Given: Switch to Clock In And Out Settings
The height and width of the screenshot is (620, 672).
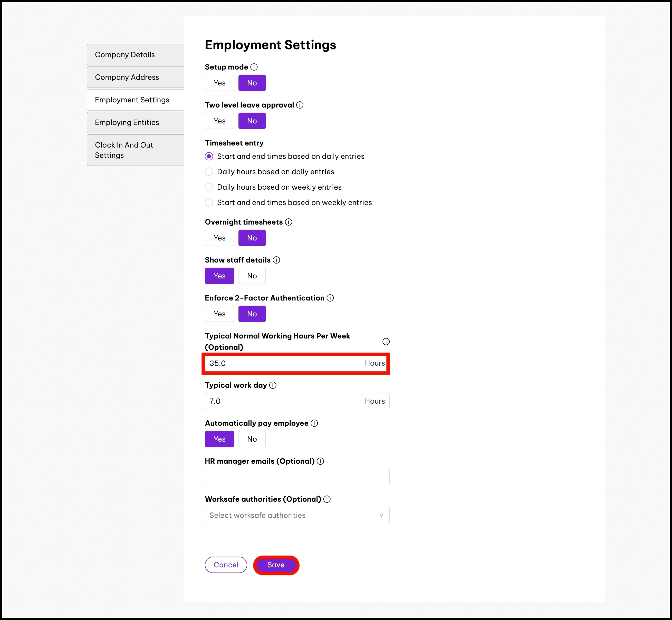Looking at the screenshot, I should pos(136,150).
